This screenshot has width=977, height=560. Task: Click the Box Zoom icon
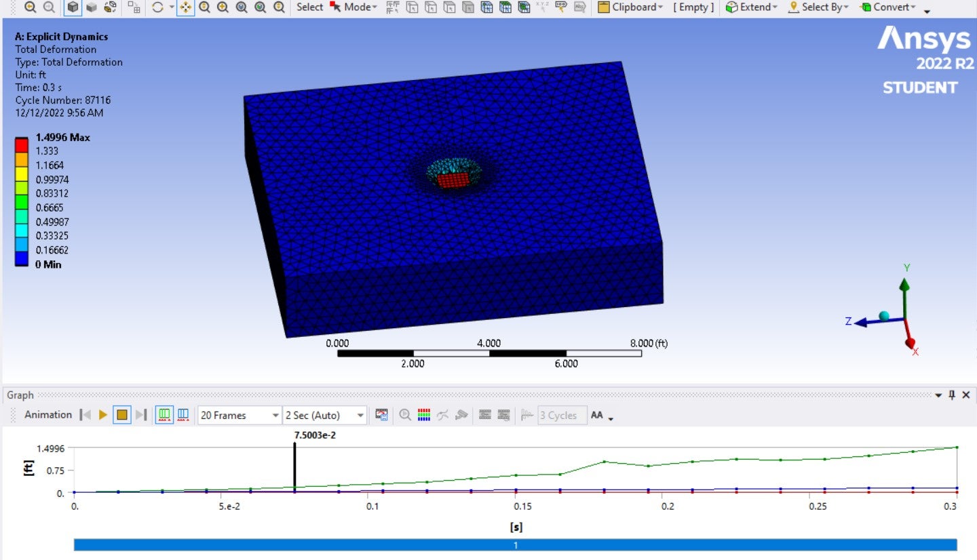(x=223, y=7)
